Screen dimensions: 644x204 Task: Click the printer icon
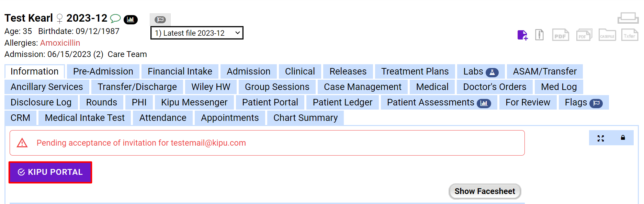628,18
